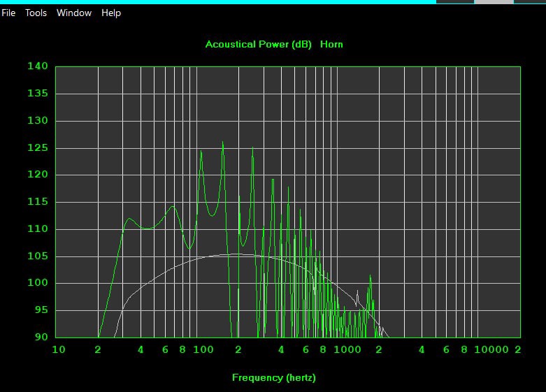
Task: Click the 10 hertz frequency axis label
Action: [59, 349]
